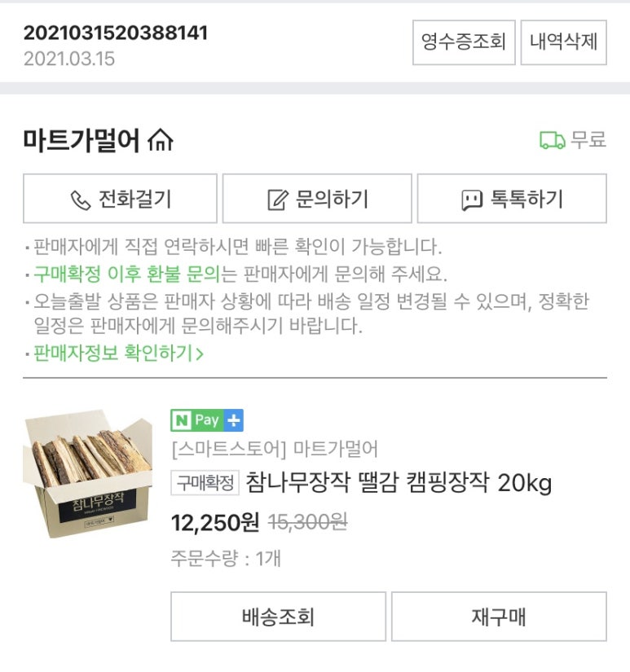The image size is (630, 672).
Task: Open product title 참나무장작 땔감 캠핑장작 20kg
Action: 399,483
